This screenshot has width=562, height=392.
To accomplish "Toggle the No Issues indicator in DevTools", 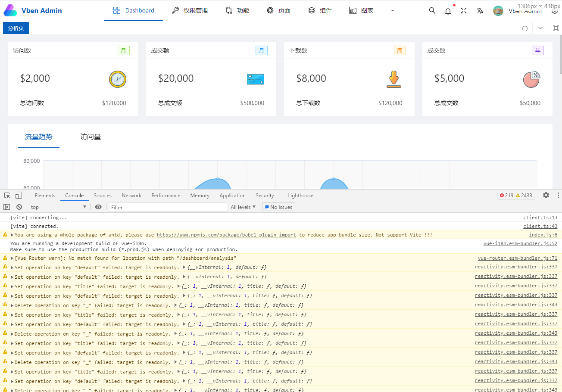I will 278,207.
